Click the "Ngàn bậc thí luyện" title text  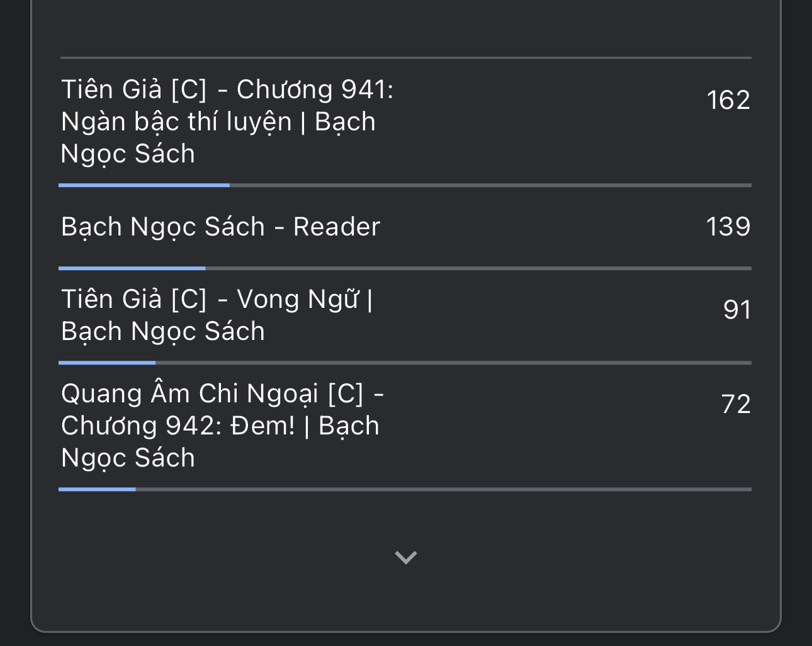(x=176, y=122)
